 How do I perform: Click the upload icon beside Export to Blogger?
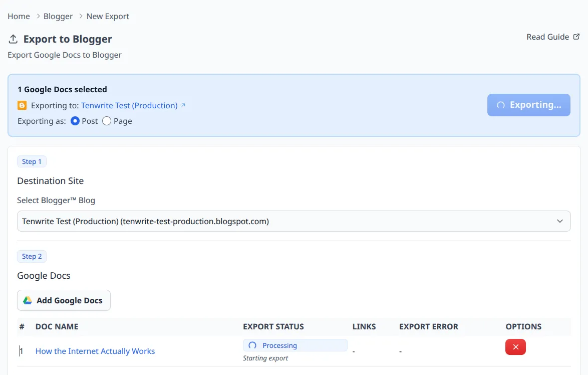coord(12,39)
